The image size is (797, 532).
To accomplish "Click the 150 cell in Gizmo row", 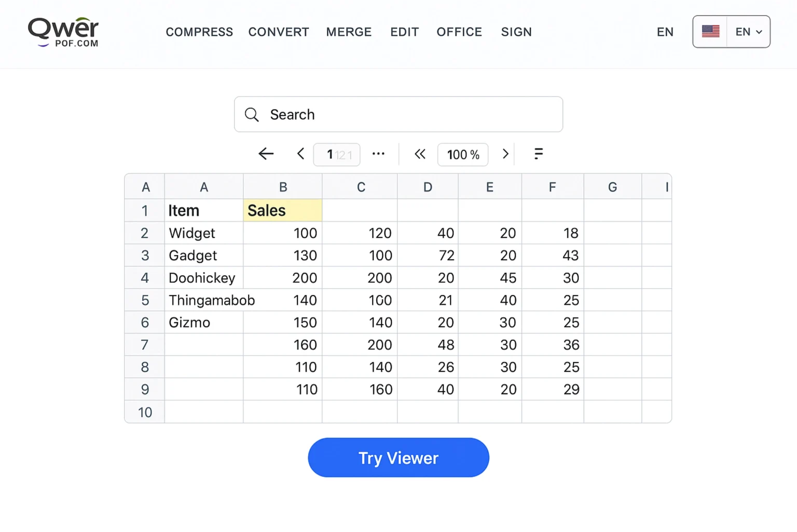I will [283, 322].
